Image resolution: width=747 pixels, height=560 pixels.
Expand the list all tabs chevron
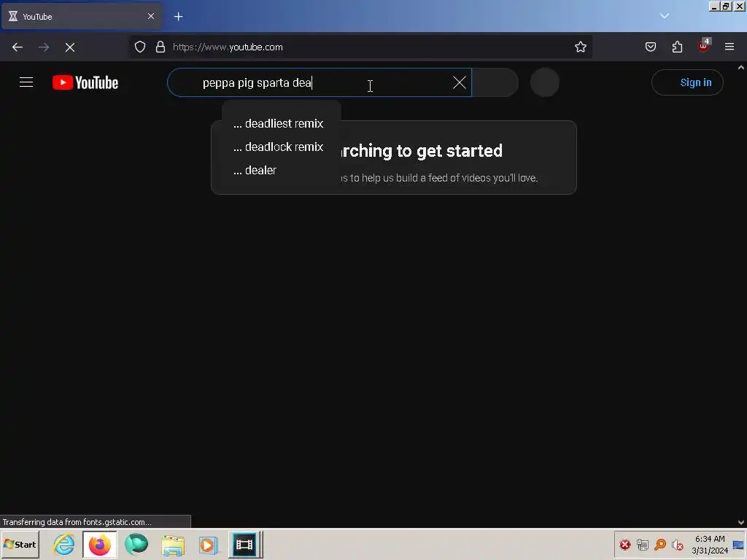tap(665, 16)
